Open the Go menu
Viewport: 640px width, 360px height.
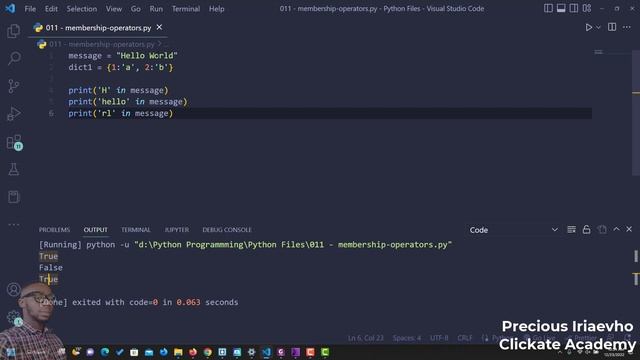136,9
